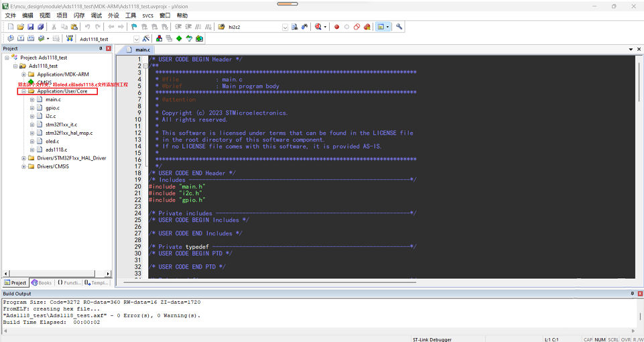Viewport: 644px width, 342px height.
Task: Toggle the code fold marker at line 2
Action: pos(145,66)
